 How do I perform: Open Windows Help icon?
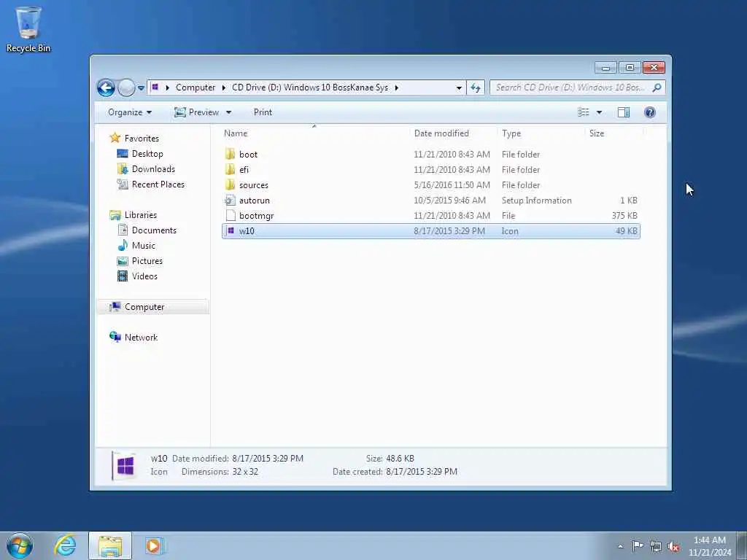click(650, 112)
